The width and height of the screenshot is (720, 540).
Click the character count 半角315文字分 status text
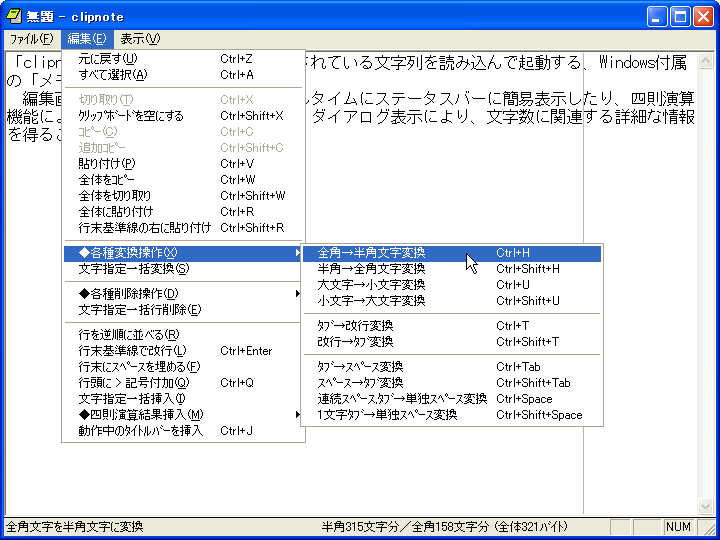click(360, 527)
